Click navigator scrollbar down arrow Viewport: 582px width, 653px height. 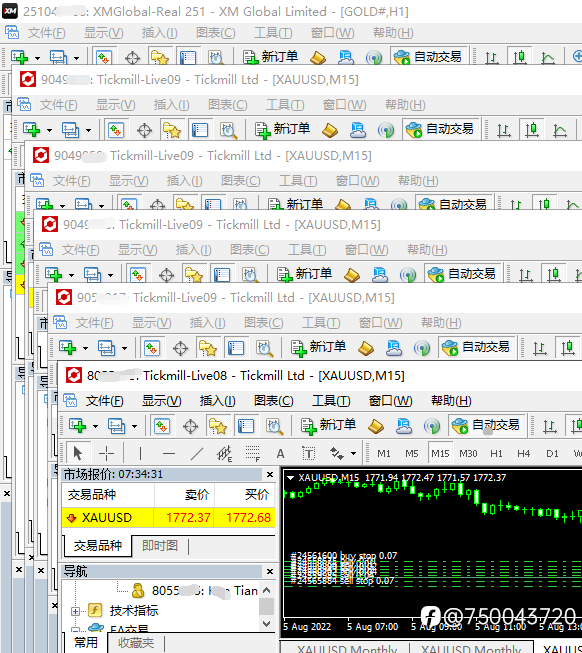click(266, 623)
